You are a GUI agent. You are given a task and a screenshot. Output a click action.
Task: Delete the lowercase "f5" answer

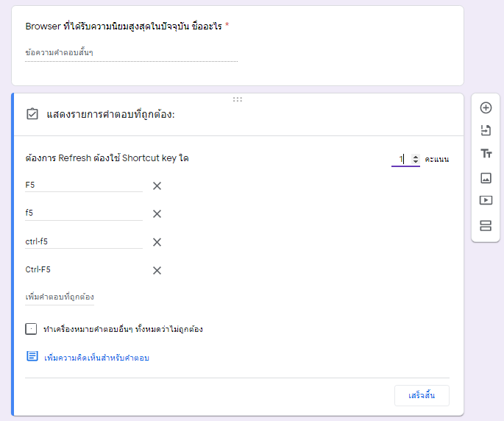point(157,213)
